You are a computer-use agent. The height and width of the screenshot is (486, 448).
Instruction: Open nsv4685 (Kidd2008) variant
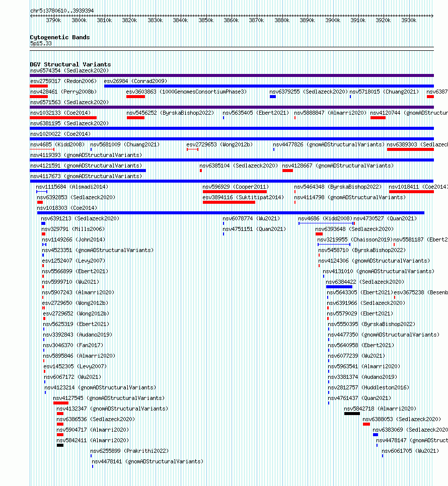(x=57, y=144)
